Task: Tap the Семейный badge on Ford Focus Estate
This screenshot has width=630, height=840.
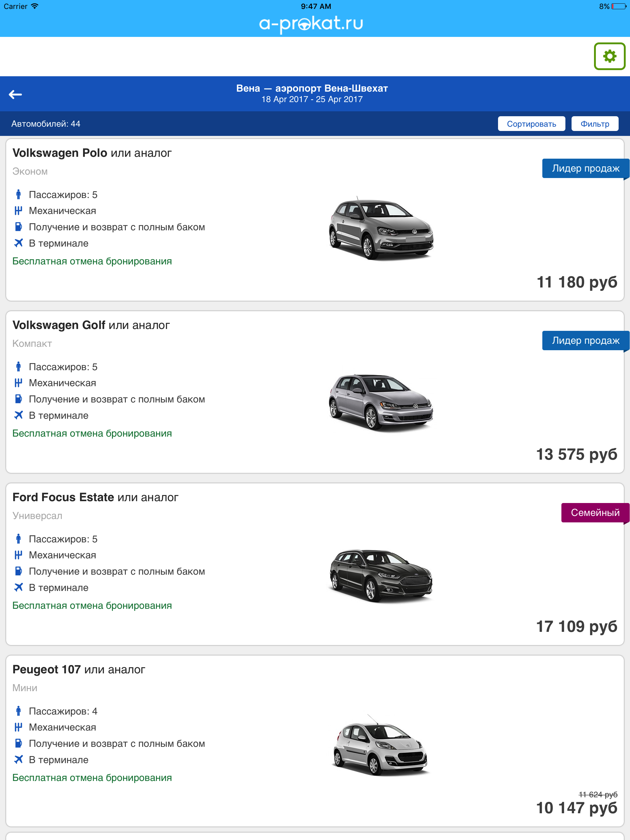Action: tap(595, 513)
